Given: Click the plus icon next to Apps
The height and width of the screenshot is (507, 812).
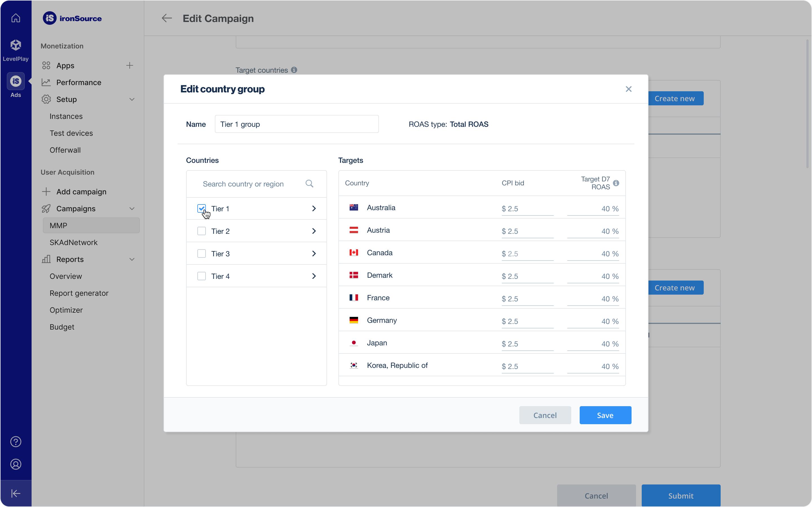Looking at the screenshot, I should [129, 65].
